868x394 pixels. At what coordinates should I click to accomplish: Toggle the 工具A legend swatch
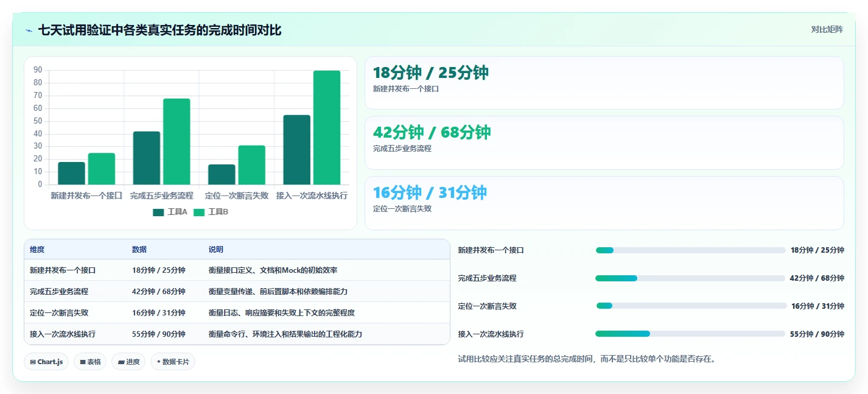(x=158, y=212)
